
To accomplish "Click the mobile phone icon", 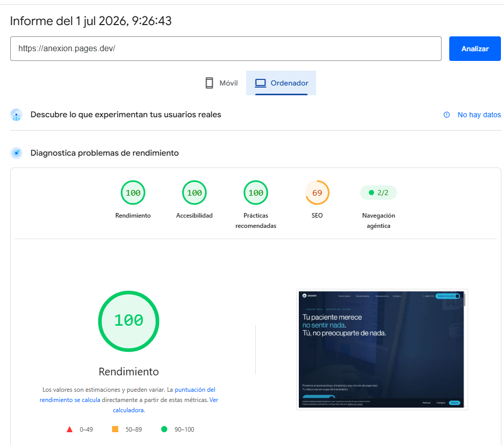I will (x=209, y=83).
